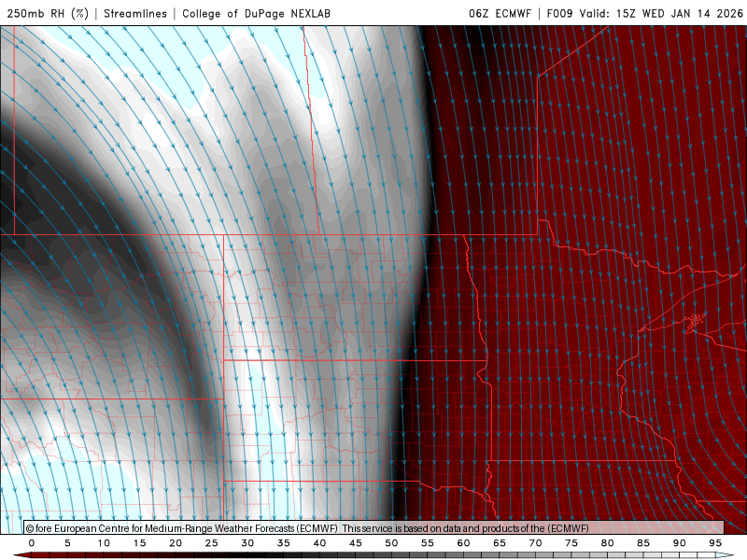Image resolution: width=747 pixels, height=560 pixels.
Task: Click the "25" color scale label
Action: (212, 543)
